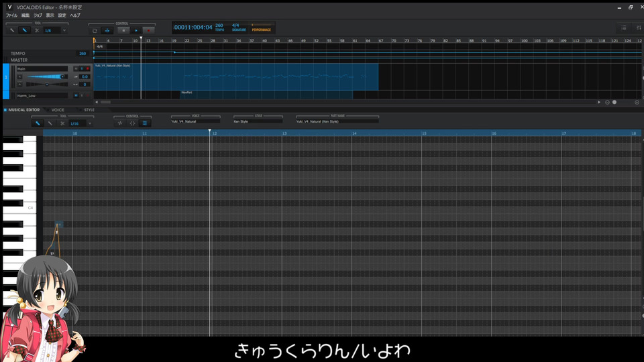Open the ファイル menu
The image size is (644, 362).
pos(11,15)
